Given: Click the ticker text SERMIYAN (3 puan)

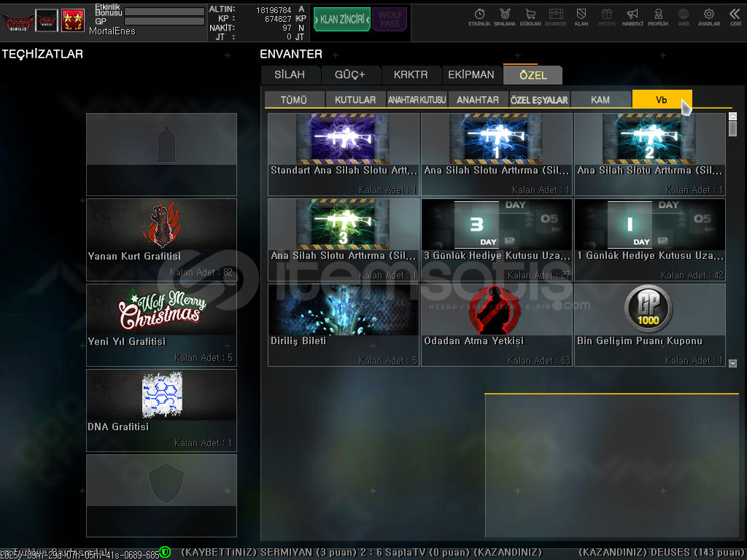Looking at the screenshot, I should click(x=309, y=553).
